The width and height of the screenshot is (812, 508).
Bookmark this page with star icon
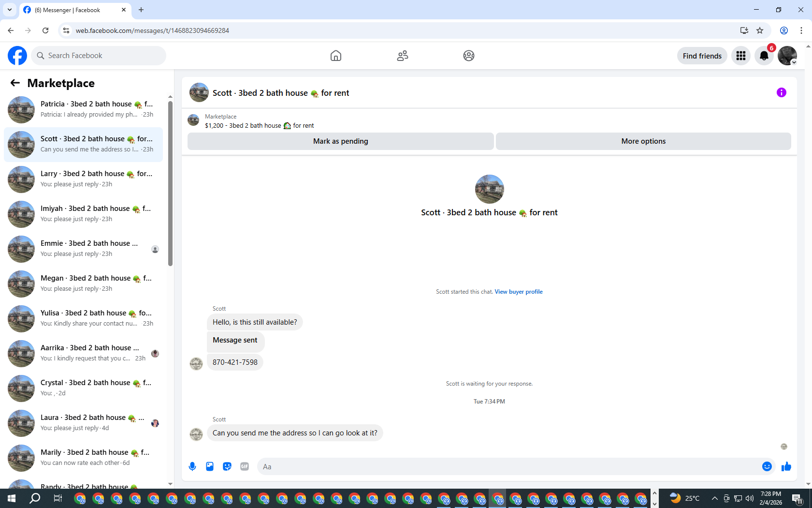pyautogui.click(x=760, y=30)
